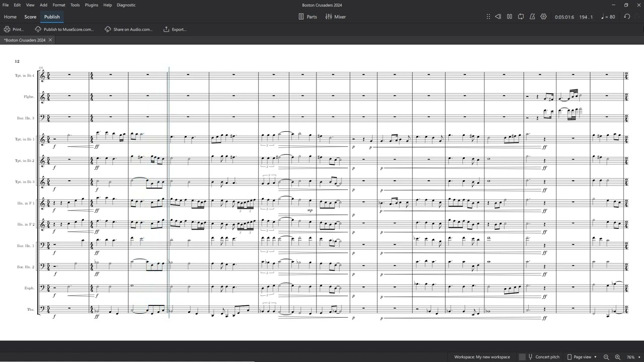This screenshot has height=362, width=644.
Task: Open the Tools menu
Action: 75,5
